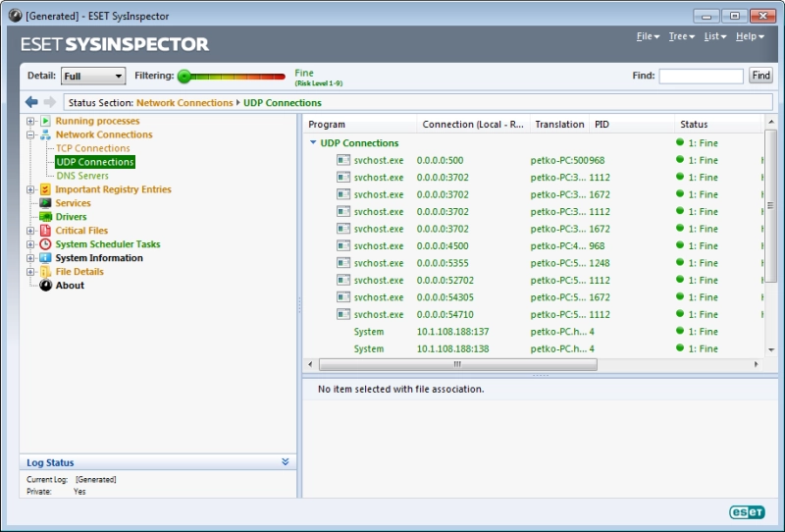Click the File Details folder icon
Image resolution: width=785 pixels, height=532 pixels.
pyautogui.click(x=45, y=272)
